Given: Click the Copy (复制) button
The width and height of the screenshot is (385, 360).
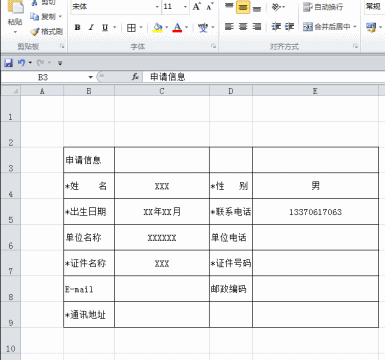Looking at the screenshot, I should (x=43, y=16).
